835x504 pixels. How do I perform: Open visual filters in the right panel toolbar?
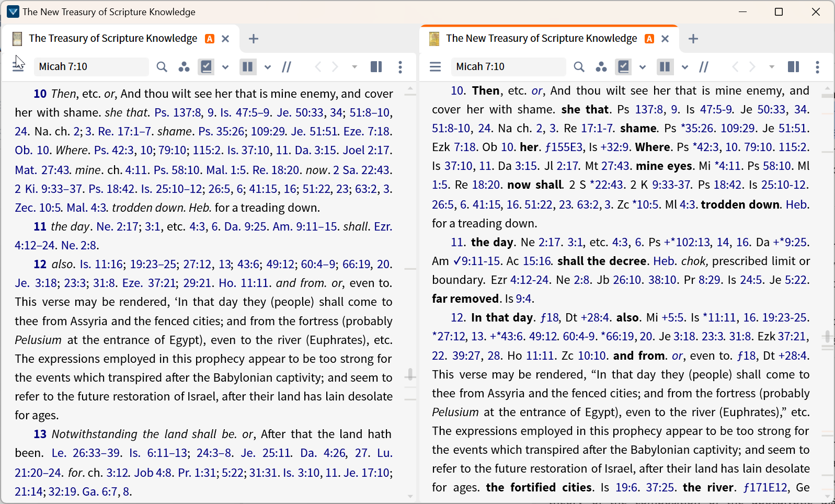tap(601, 66)
